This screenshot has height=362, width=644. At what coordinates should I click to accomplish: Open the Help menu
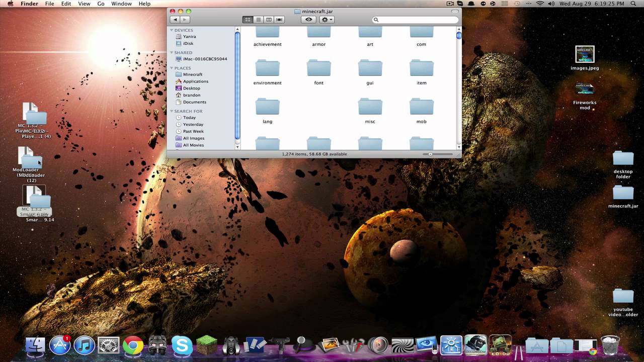click(x=144, y=4)
